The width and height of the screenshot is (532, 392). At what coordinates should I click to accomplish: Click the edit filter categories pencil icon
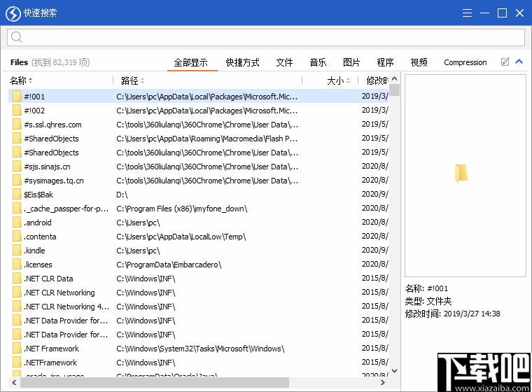click(505, 62)
